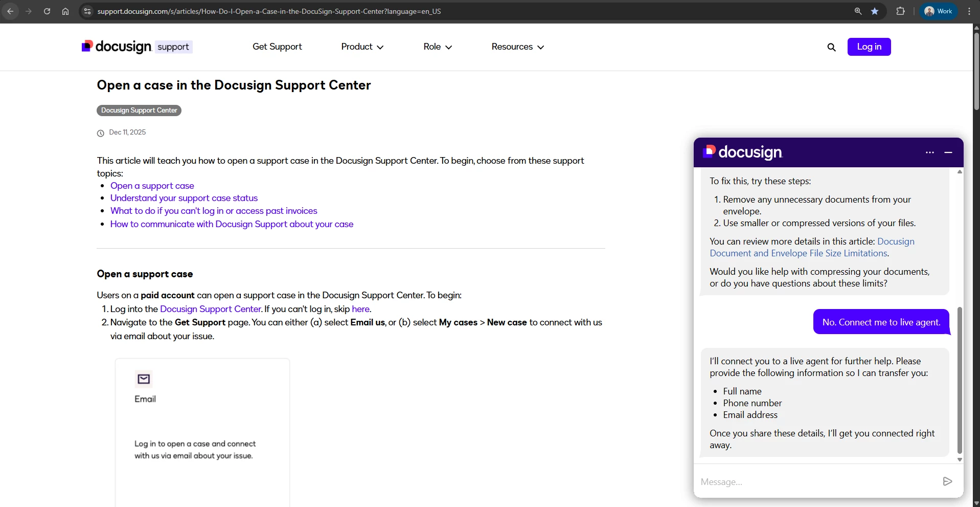Click 'Email address' bullet in chat
The width and height of the screenshot is (980, 507).
(x=750, y=414)
